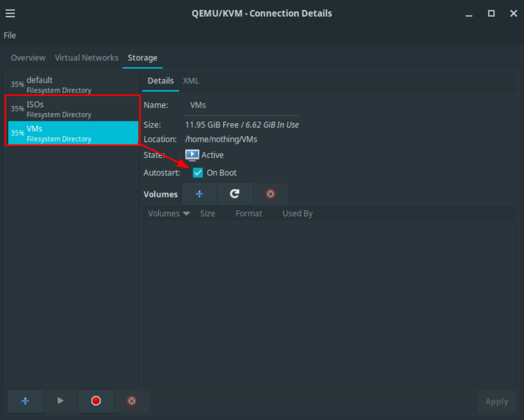Image resolution: width=524 pixels, height=420 pixels.
Task: Stop the selected storage pool
Action: click(96, 401)
